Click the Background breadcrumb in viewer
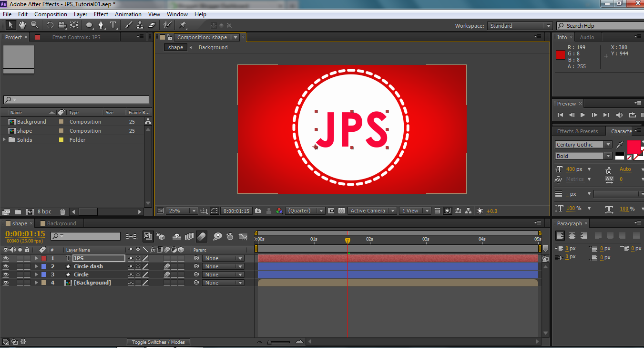The width and height of the screenshot is (644, 348). tap(213, 47)
